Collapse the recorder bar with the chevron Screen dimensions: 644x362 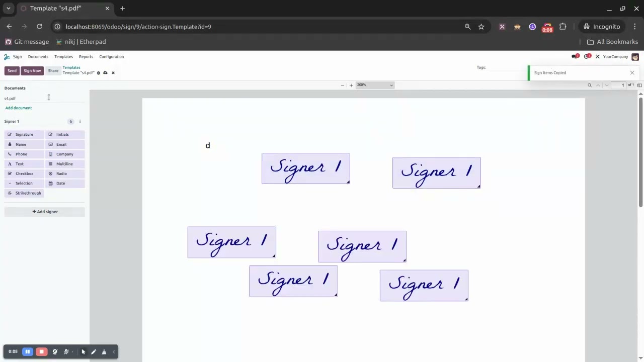[115, 352]
